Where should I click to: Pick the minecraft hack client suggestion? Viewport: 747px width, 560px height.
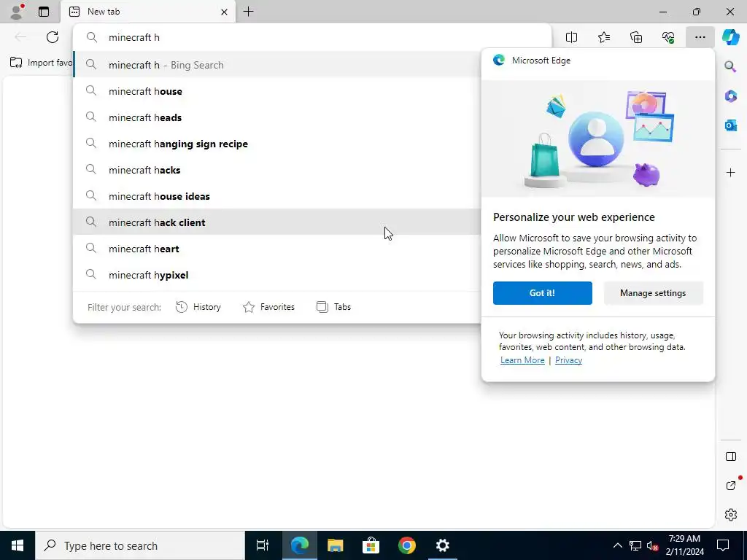pos(276,222)
